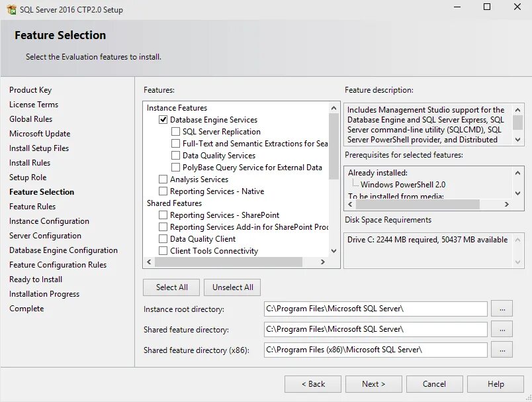Select Product Key step in sidebar
The height and width of the screenshot is (402, 532).
[x=30, y=90]
